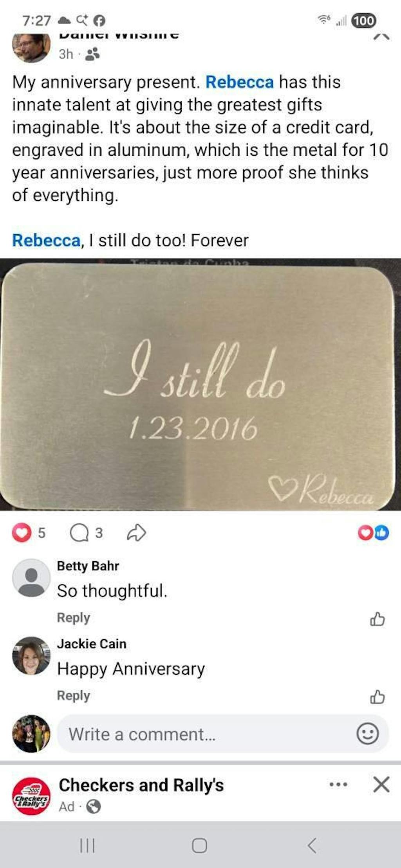Collapse the post with the top chevron
The image size is (401, 868).
pyautogui.click(x=381, y=37)
